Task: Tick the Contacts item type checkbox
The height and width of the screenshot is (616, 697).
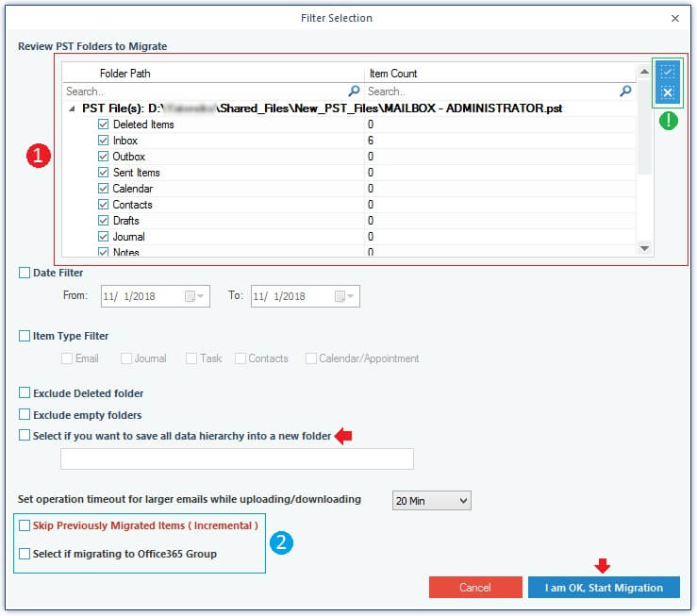Action: 241,358
